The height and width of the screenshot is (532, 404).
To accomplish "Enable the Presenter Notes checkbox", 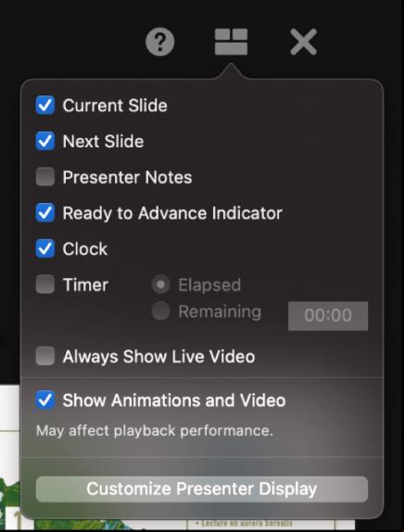I will pyautogui.click(x=45, y=177).
